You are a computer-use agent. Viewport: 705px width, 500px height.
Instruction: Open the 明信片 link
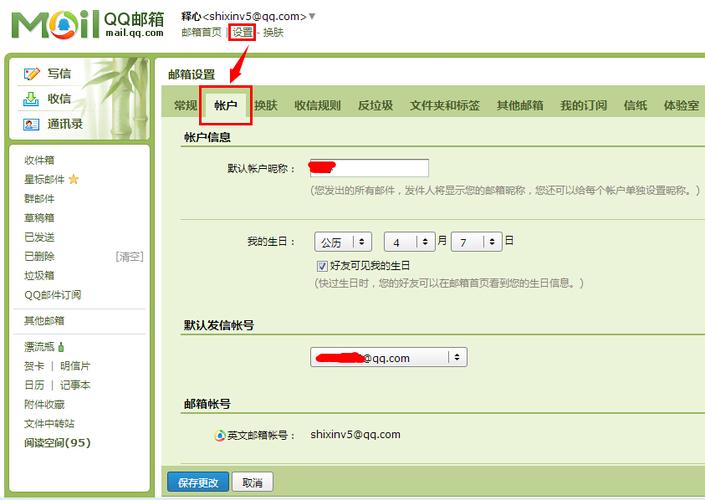pos(75,366)
